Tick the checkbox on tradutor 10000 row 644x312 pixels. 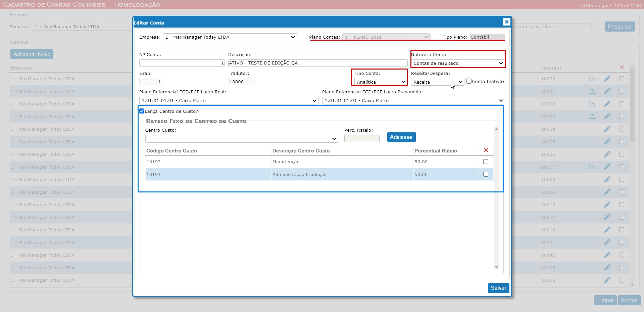(x=622, y=79)
